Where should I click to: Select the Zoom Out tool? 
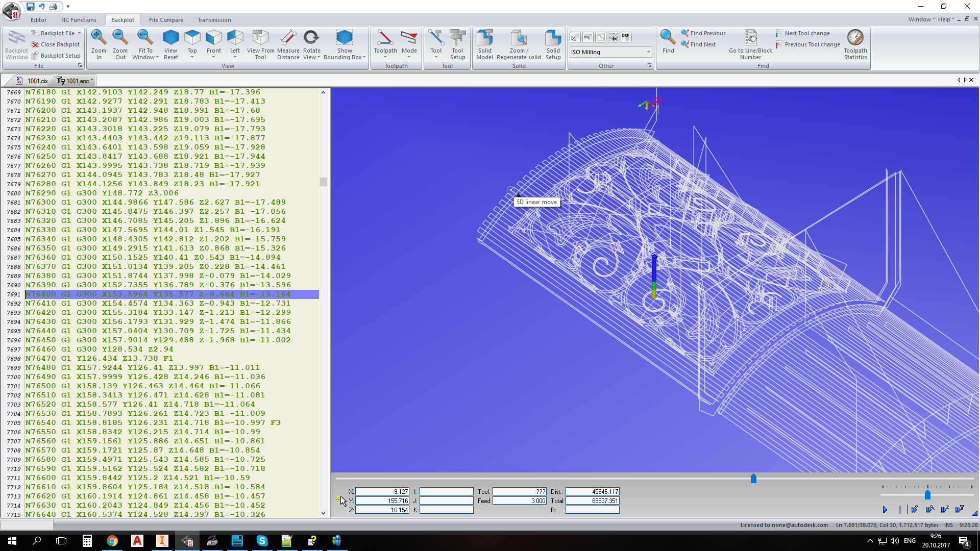tap(119, 44)
